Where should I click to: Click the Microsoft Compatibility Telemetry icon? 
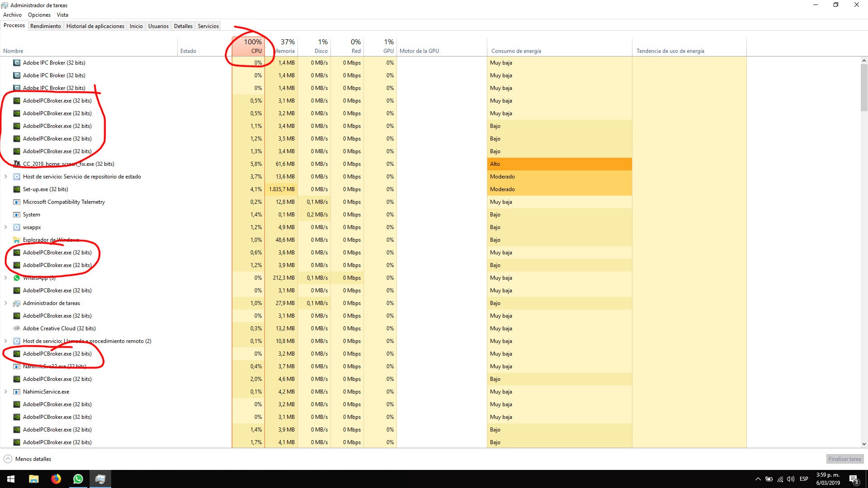click(17, 202)
